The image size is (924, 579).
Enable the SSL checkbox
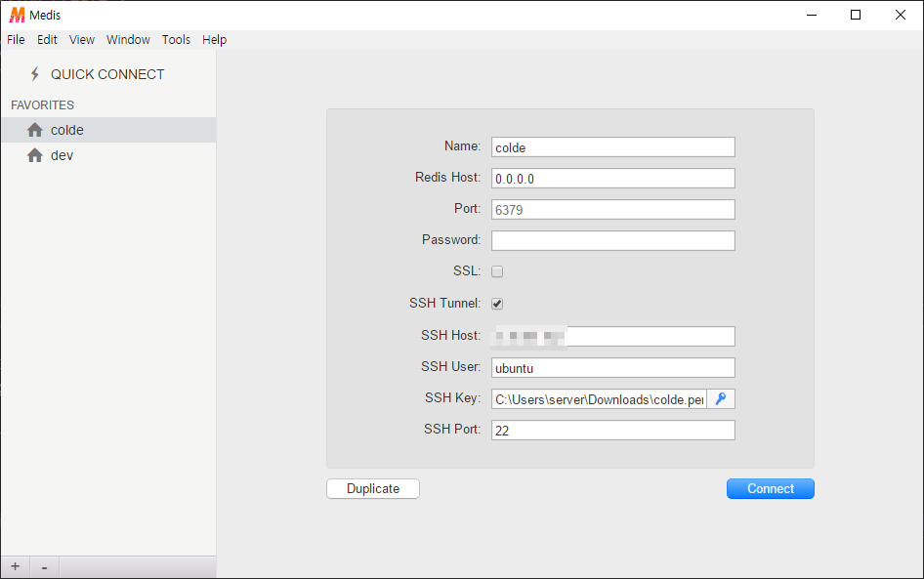pyautogui.click(x=497, y=271)
